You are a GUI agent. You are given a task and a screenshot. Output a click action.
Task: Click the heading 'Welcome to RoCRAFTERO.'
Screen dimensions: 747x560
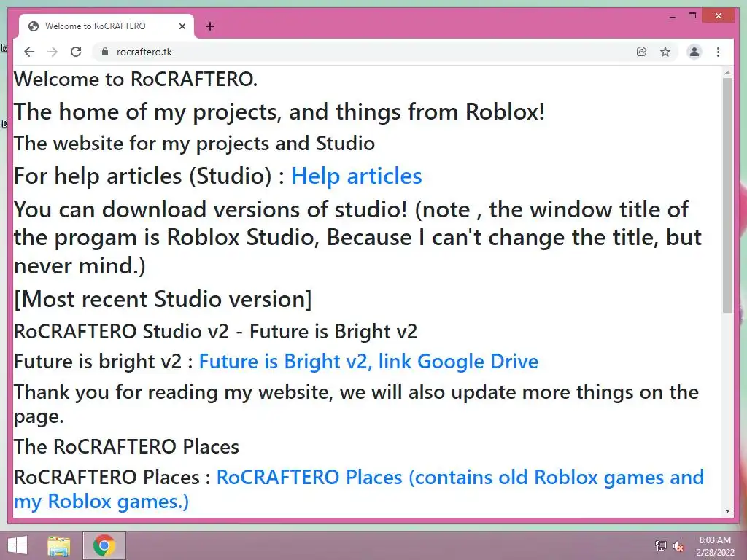click(135, 79)
